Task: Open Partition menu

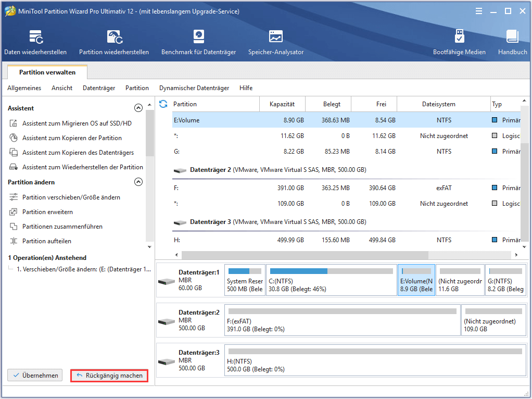Action: coord(137,88)
